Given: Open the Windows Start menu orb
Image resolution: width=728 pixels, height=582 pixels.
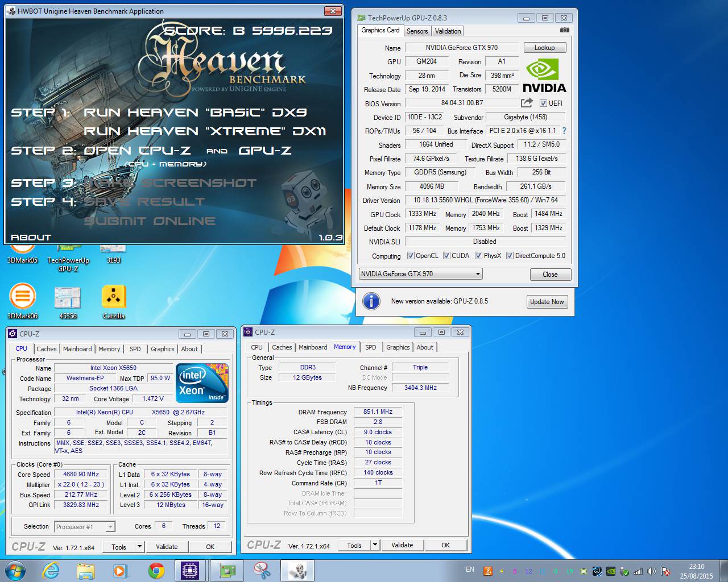Looking at the screenshot, I should (x=15, y=570).
